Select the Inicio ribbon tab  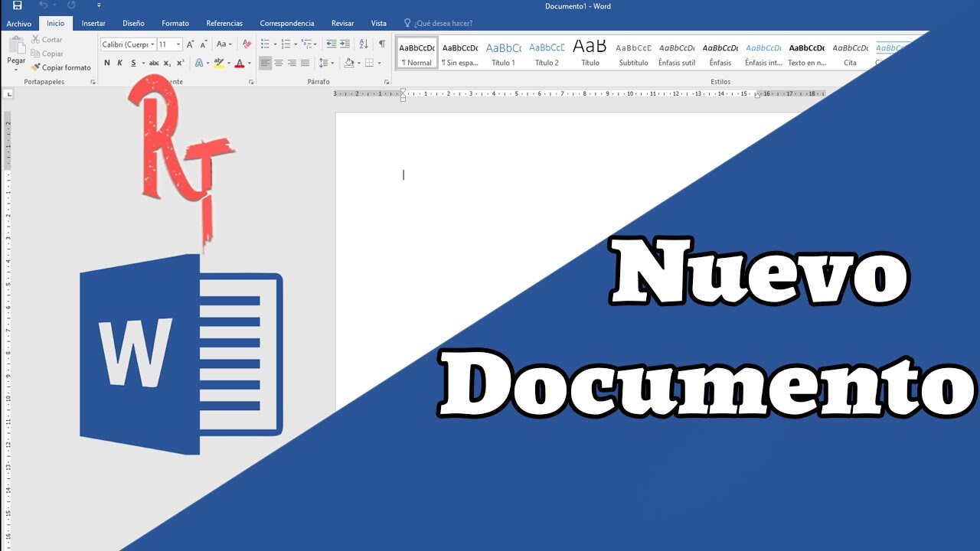(56, 24)
